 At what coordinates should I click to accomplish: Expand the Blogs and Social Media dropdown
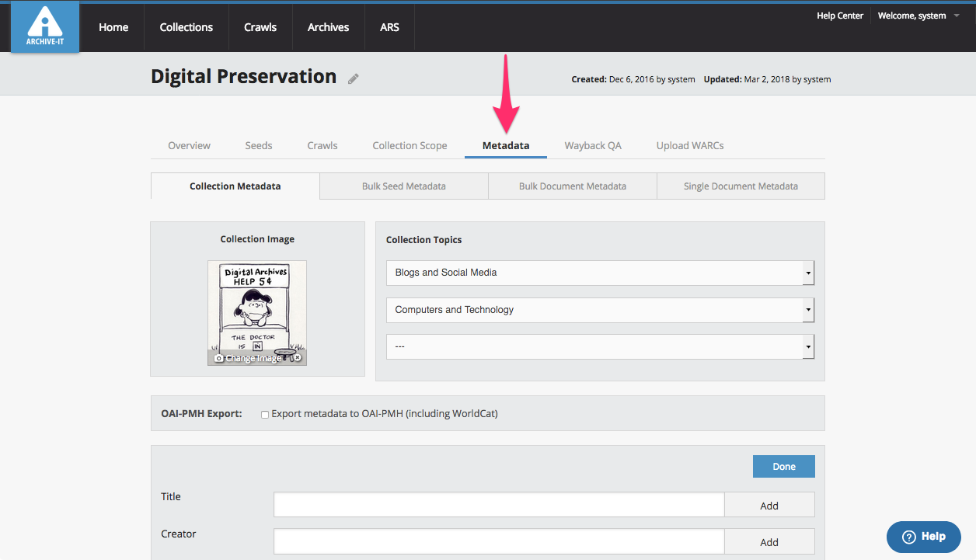(x=808, y=273)
